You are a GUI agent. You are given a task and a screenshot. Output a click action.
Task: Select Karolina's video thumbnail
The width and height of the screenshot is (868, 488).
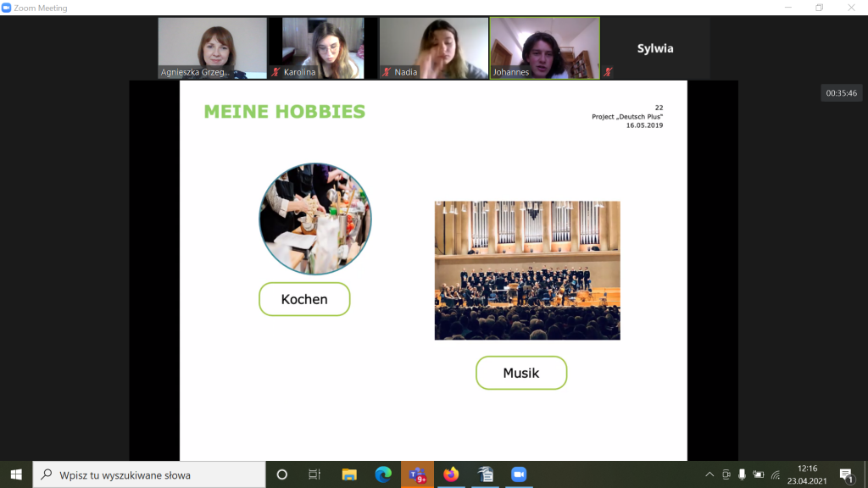[x=323, y=48]
